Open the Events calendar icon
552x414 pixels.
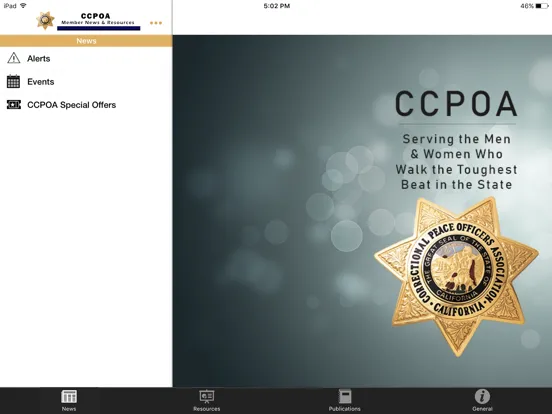pos(13,81)
